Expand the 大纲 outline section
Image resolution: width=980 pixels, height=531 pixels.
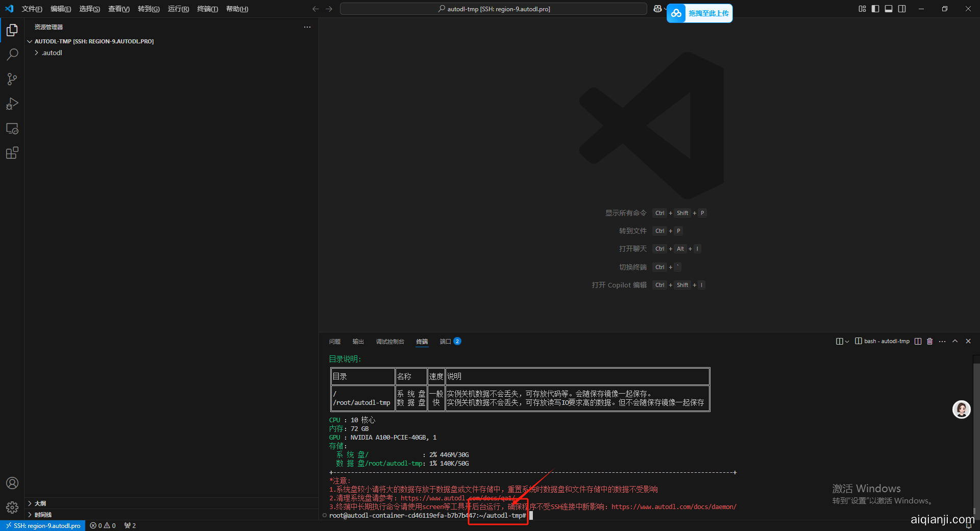coord(40,503)
